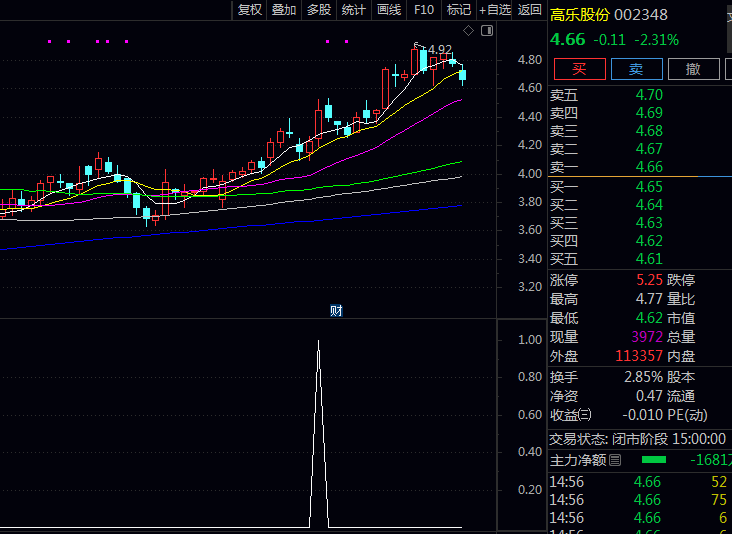Viewport: 732px width, 534px height.
Task: Open 多股 multi-stock view
Action: click(x=319, y=10)
